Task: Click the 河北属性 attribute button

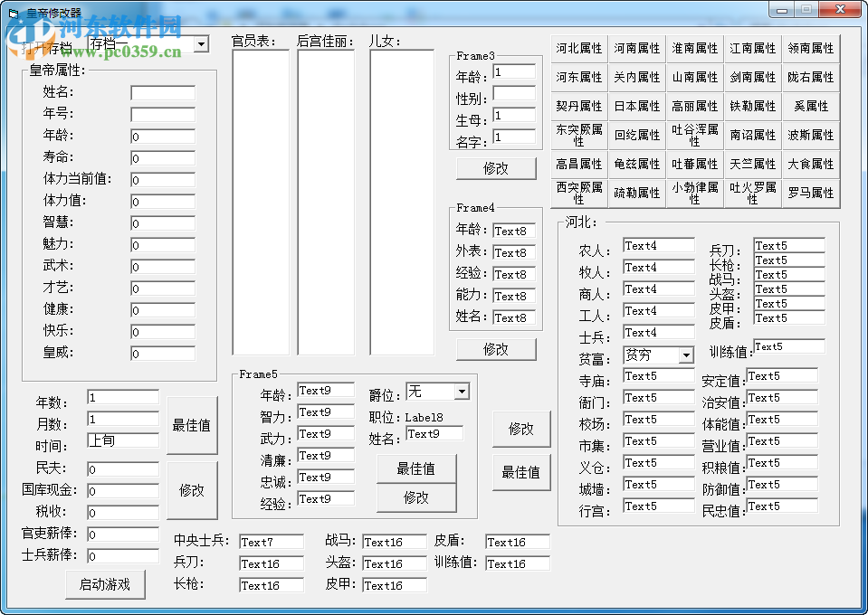Action: tap(578, 48)
